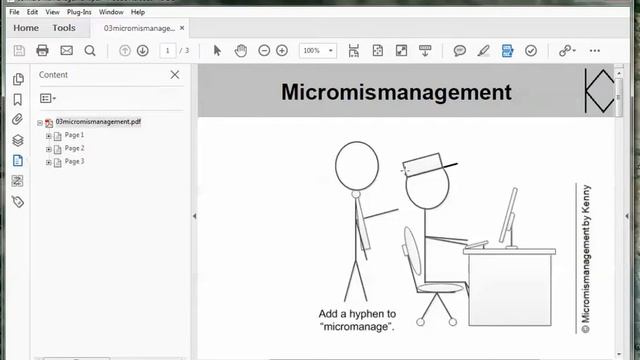This screenshot has height=360, width=640.
Task: Toggle the Content panel icon
Action: coord(18,160)
